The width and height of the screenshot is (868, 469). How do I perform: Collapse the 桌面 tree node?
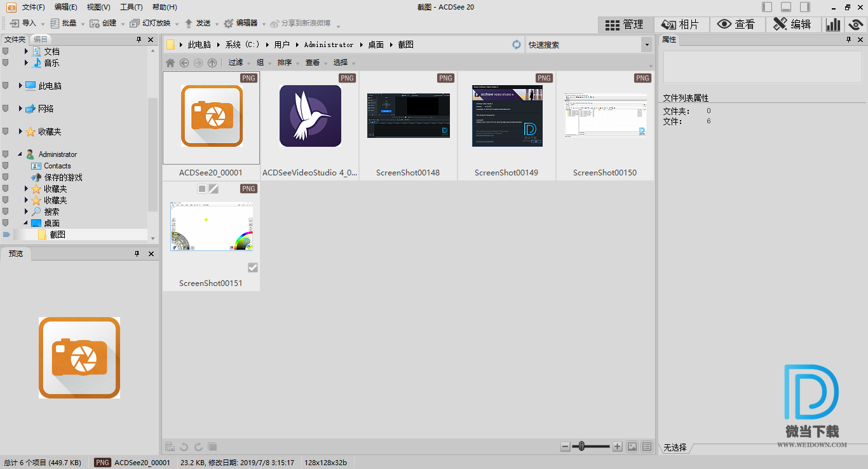coord(26,223)
